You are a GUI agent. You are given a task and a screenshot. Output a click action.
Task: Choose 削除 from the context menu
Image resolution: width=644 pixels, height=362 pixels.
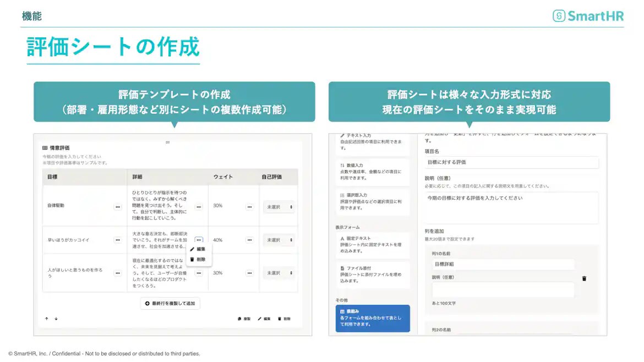tap(198, 259)
